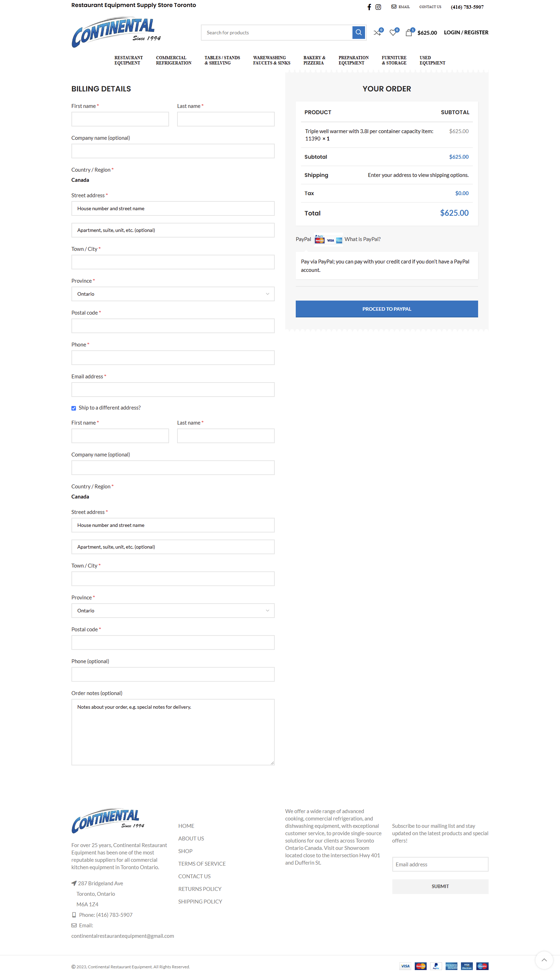This screenshot has height=976, width=560.
Task: Click Proceed to PayPal button
Action: (x=386, y=309)
